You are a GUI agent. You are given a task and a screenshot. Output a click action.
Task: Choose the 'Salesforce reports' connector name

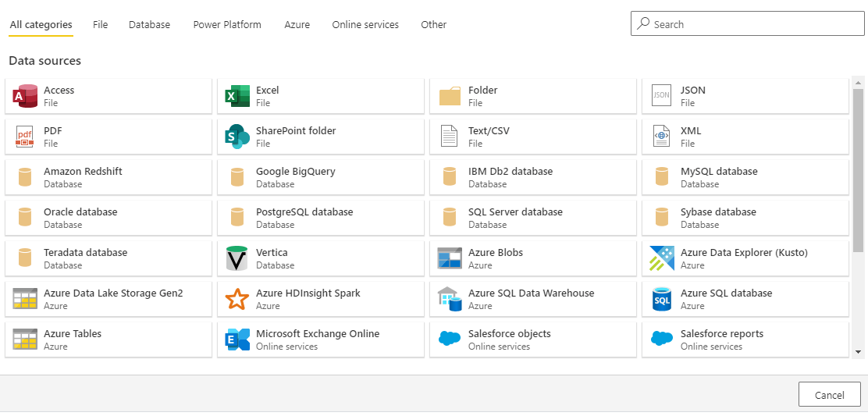tap(722, 333)
